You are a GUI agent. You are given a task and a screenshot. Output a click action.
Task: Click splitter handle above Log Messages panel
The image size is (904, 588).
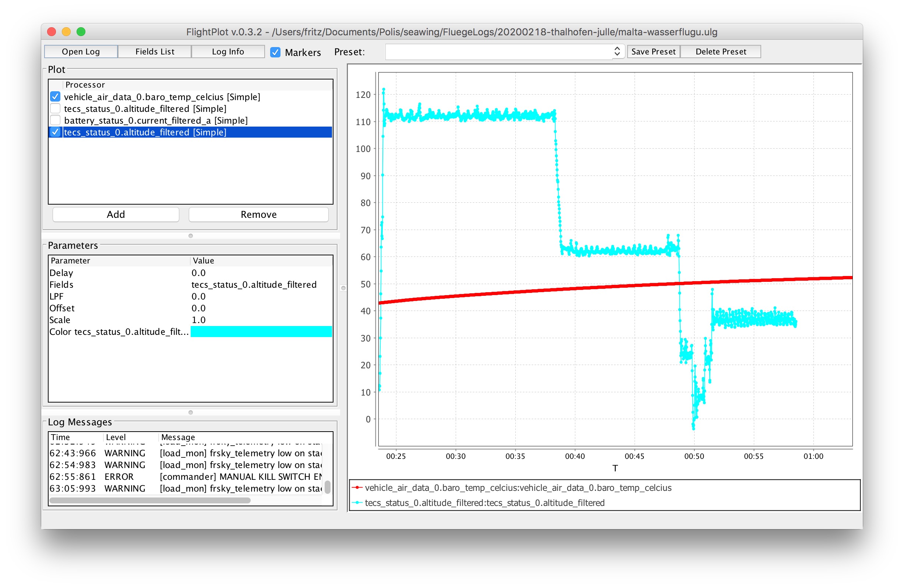[x=191, y=412]
